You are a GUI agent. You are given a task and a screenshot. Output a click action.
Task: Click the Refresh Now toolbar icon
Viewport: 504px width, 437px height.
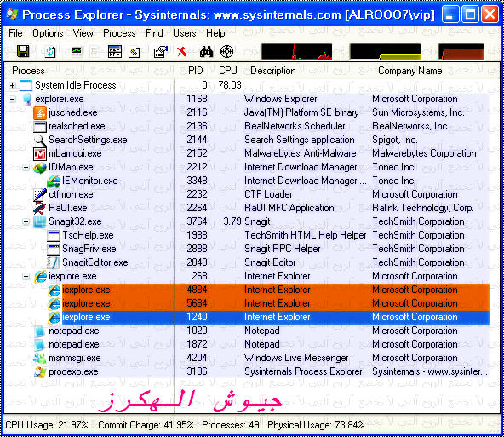click(50, 51)
